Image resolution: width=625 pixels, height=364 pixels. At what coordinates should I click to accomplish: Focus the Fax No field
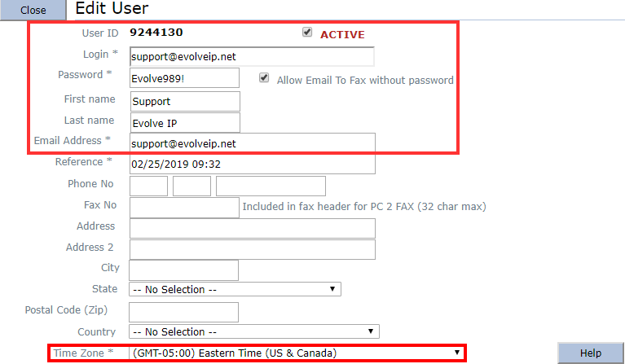click(184, 207)
